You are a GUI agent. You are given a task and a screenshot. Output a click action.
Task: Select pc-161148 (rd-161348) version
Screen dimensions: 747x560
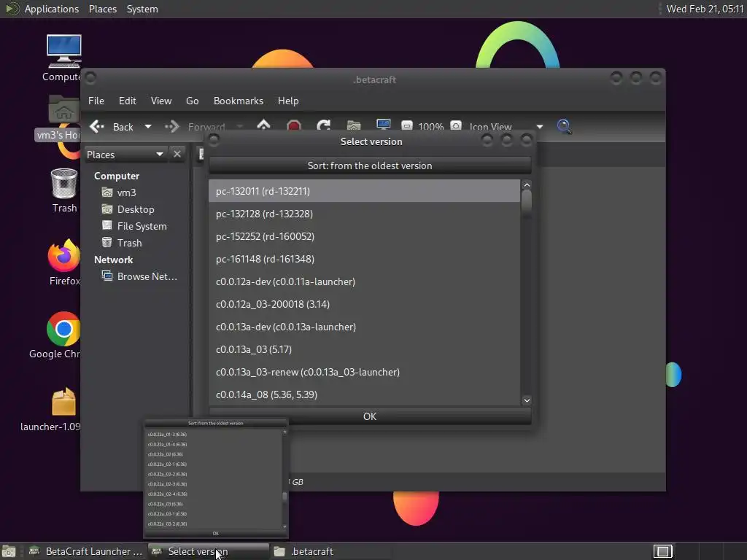(364, 259)
